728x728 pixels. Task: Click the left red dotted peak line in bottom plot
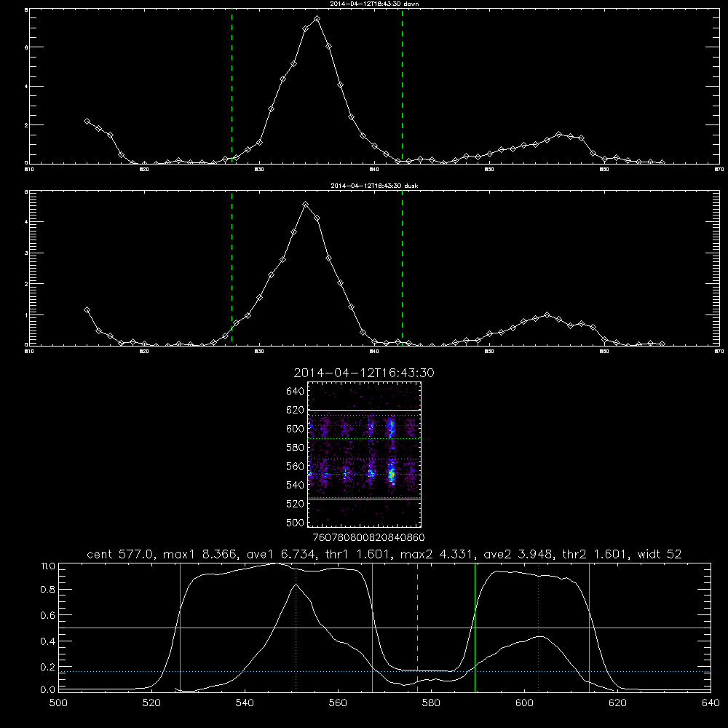tap(296, 628)
